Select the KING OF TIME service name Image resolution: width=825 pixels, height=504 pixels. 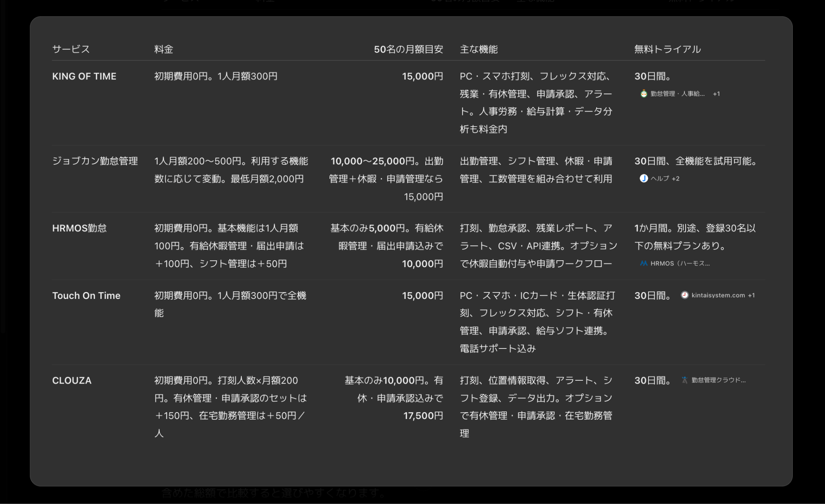point(84,76)
